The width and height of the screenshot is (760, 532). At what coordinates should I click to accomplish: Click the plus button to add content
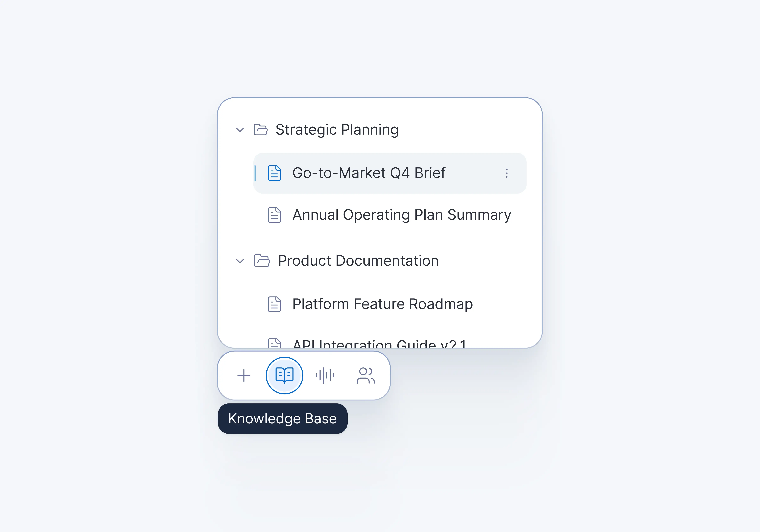244,375
